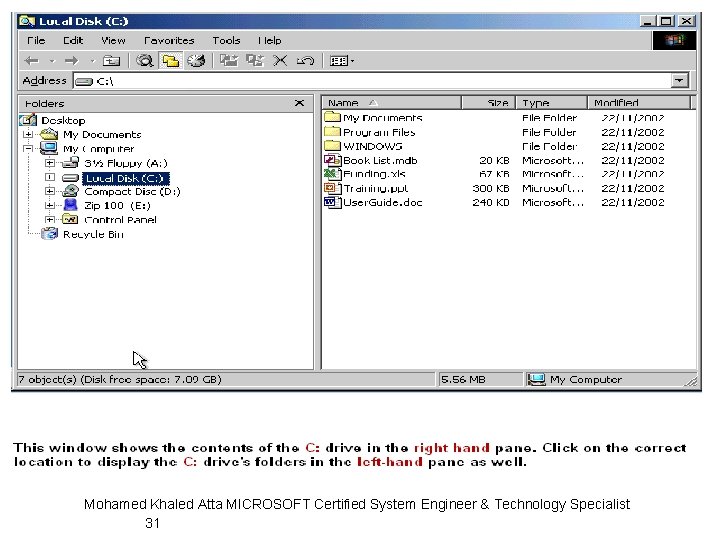
Task: Select the Training.ppt file
Action: pos(376,188)
